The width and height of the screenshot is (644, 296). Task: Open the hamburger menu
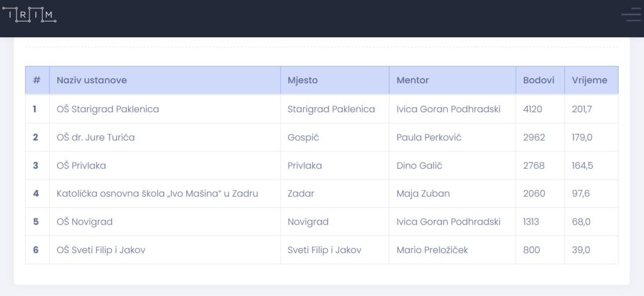[x=632, y=14]
